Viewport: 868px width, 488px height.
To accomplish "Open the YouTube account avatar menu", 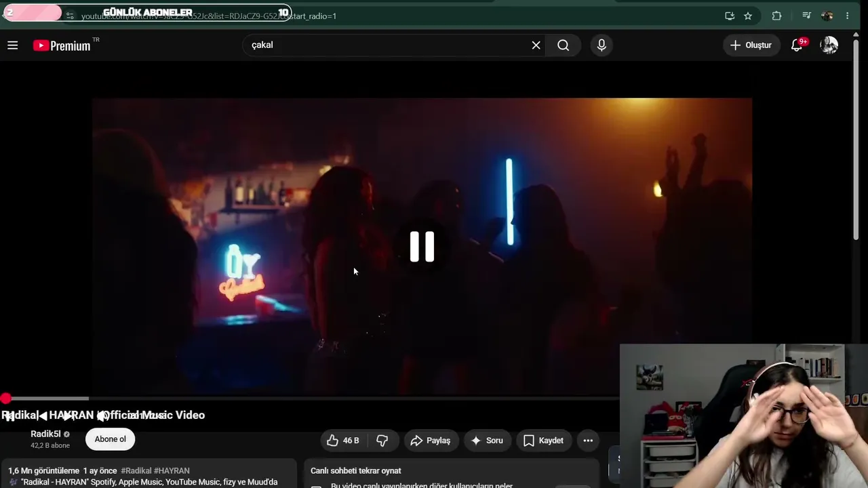I will tap(829, 45).
